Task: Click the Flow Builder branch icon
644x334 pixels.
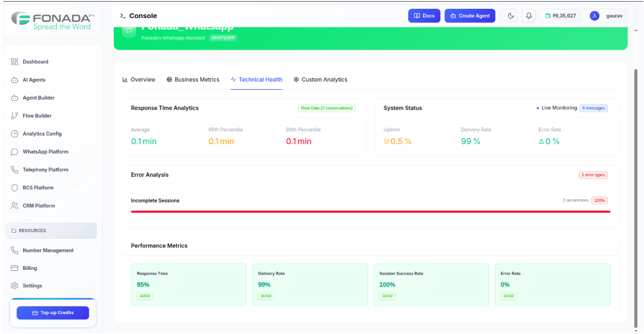Action: tap(14, 116)
